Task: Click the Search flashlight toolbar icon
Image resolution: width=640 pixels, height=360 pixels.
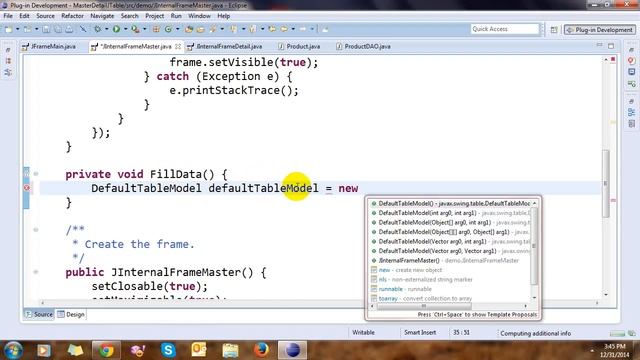Action: click(x=213, y=29)
